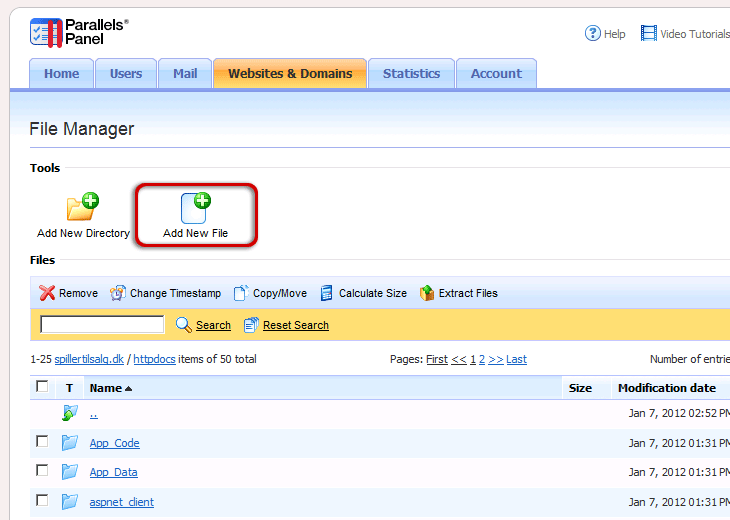
Task: Click the Search link
Action: pos(213,325)
